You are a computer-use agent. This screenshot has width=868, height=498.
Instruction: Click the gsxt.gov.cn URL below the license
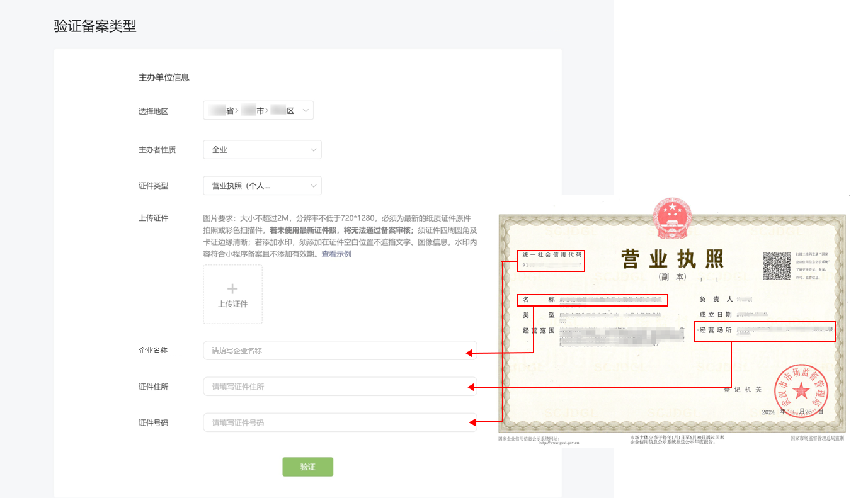coord(559,443)
